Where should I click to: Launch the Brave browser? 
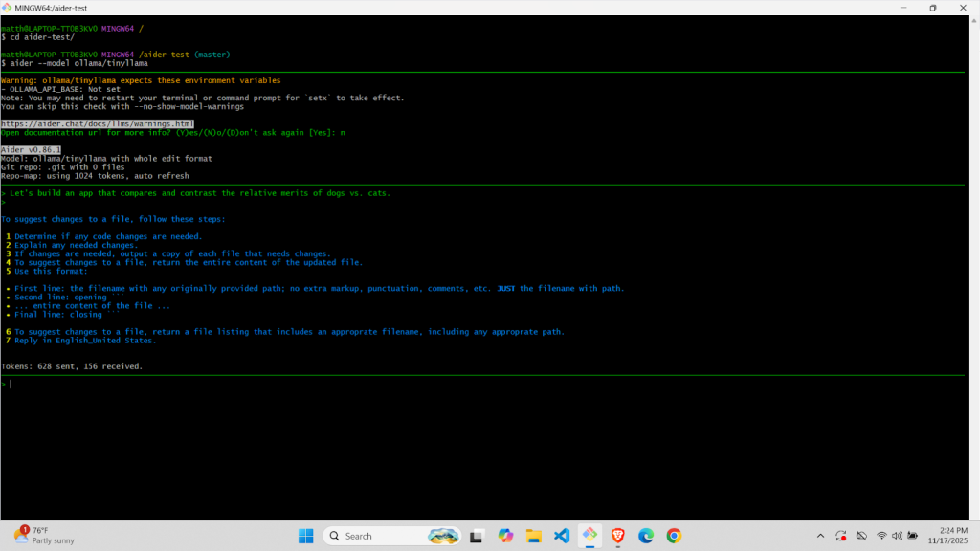tap(617, 536)
